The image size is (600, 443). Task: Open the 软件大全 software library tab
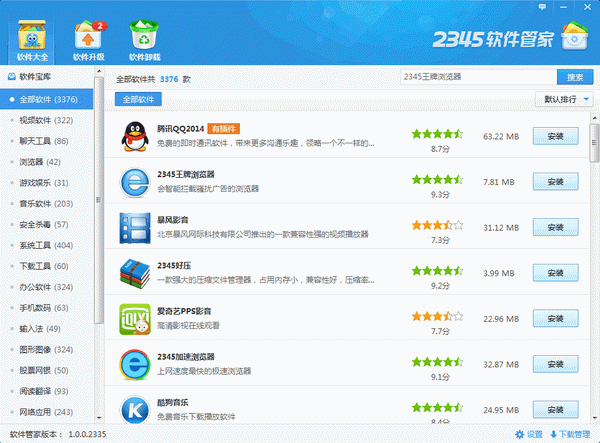tap(32, 41)
